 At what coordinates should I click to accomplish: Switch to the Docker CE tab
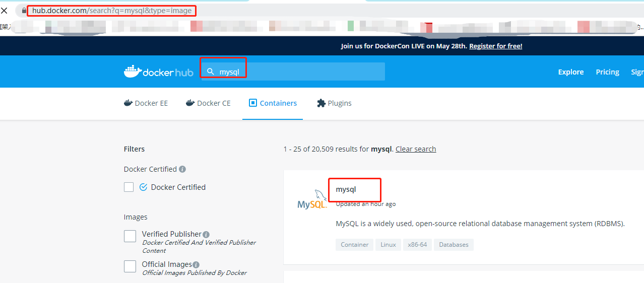[x=208, y=103]
